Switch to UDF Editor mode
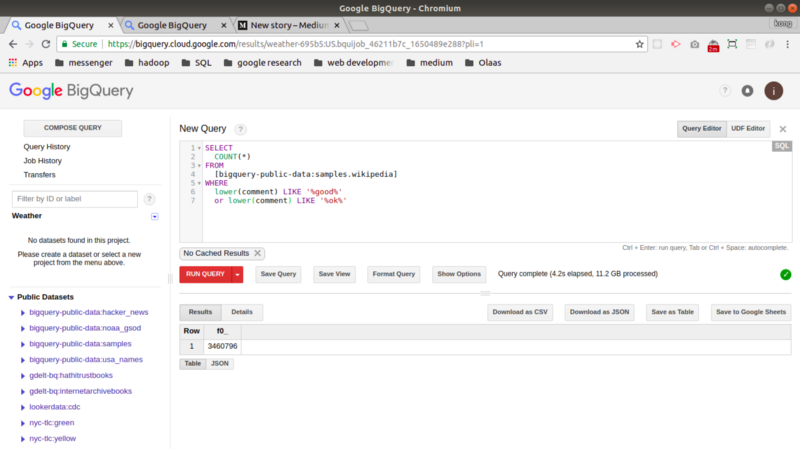This screenshot has height=449, width=800. (x=748, y=128)
